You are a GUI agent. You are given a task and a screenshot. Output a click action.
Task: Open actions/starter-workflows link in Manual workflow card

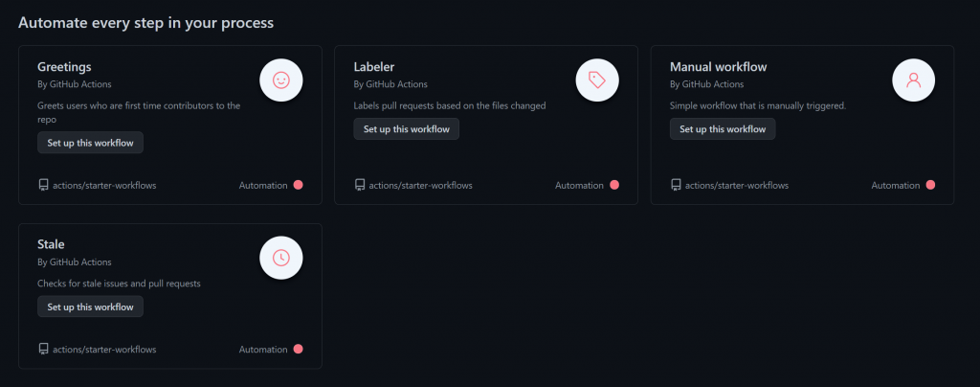tap(737, 185)
